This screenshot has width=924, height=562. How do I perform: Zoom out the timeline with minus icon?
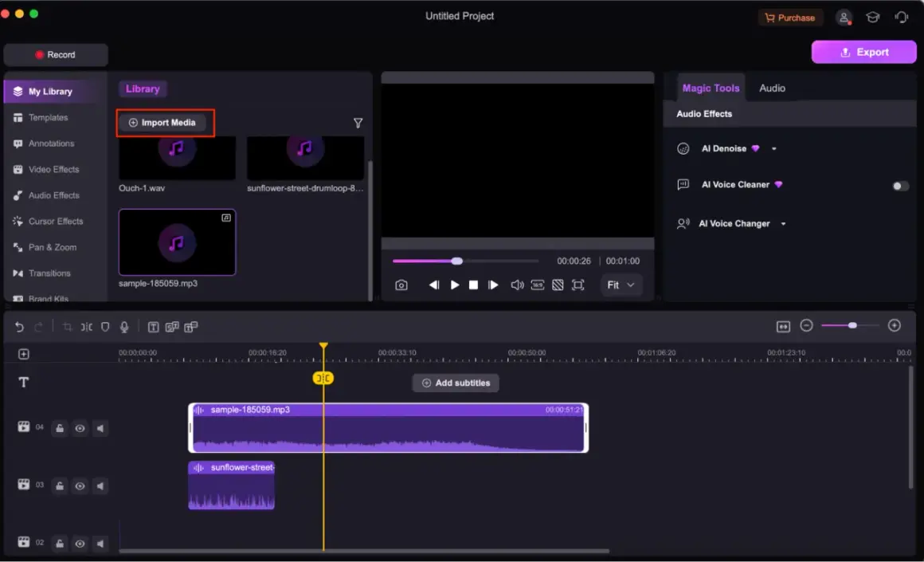pos(807,325)
